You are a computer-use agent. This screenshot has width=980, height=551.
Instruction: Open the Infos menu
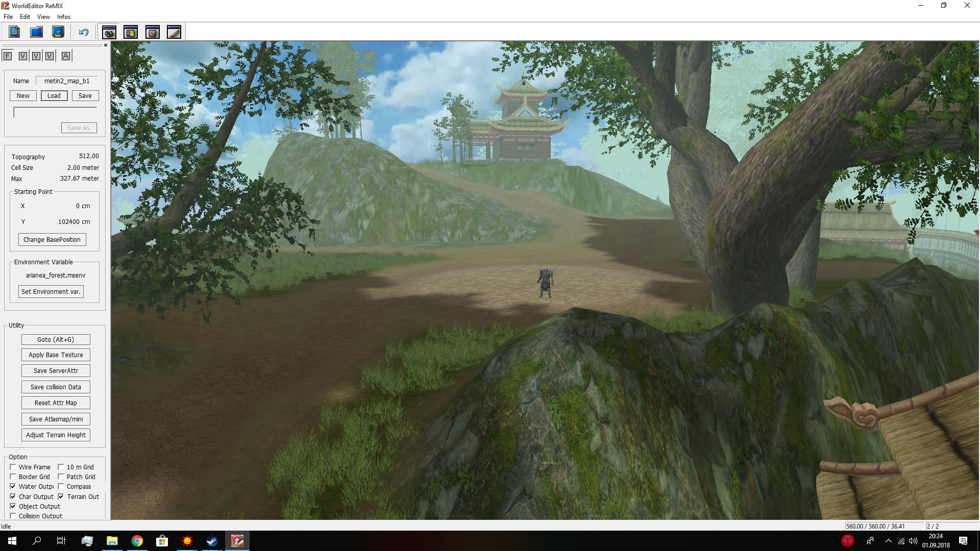(x=64, y=17)
